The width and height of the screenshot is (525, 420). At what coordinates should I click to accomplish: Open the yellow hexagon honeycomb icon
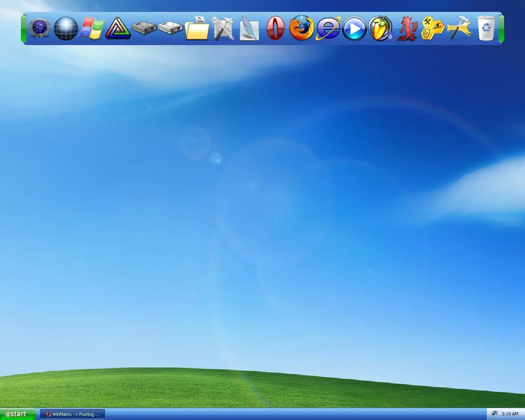coord(433,28)
